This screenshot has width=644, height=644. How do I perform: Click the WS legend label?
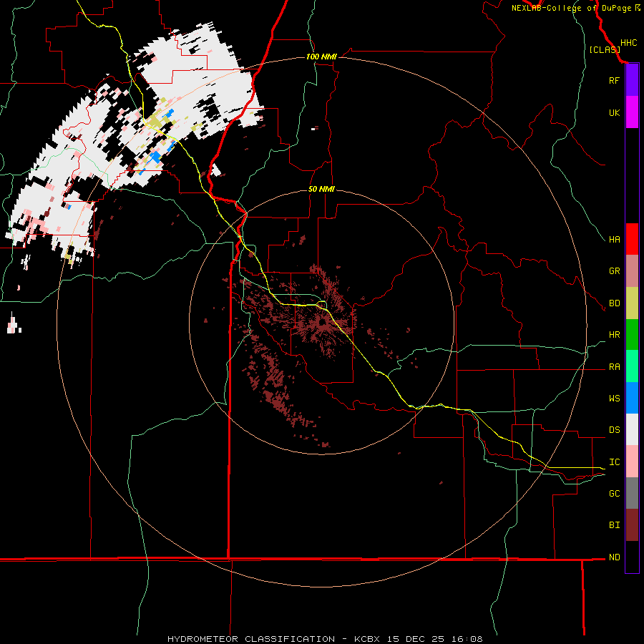[614, 399]
